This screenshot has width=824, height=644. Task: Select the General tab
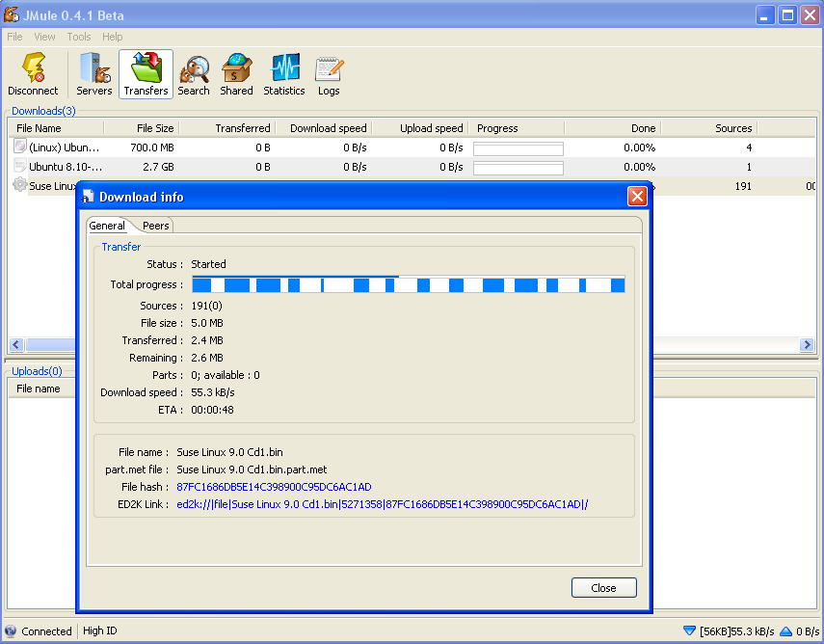pyautogui.click(x=107, y=226)
